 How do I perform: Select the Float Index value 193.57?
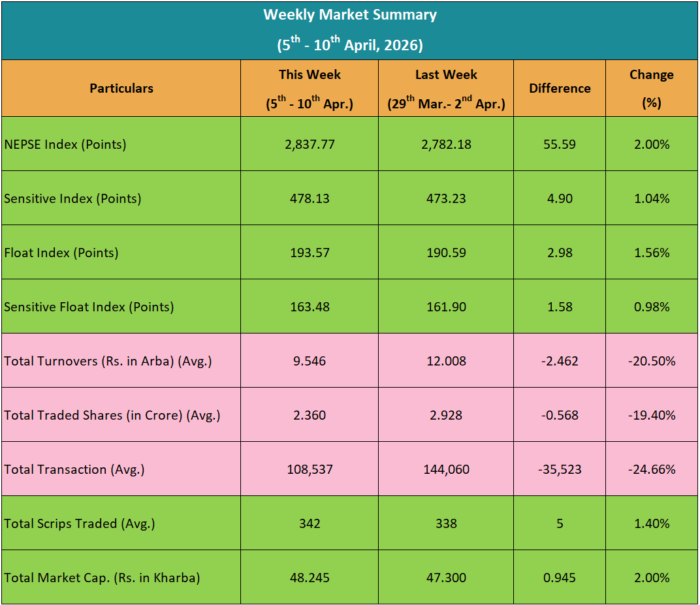310,253
